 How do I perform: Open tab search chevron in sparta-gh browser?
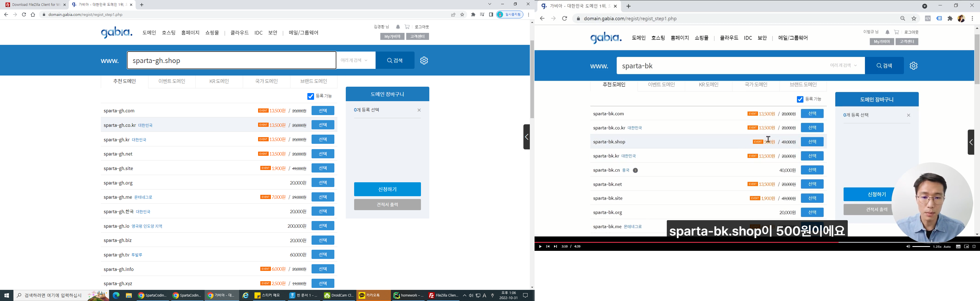coord(490,4)
